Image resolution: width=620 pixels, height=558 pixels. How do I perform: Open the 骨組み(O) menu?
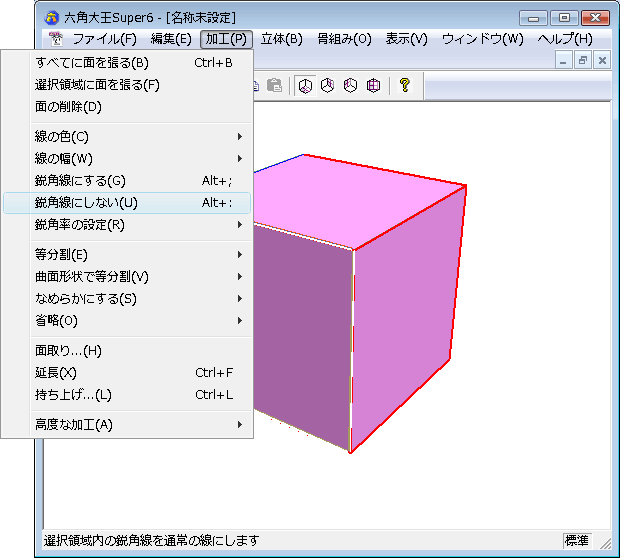344,39
